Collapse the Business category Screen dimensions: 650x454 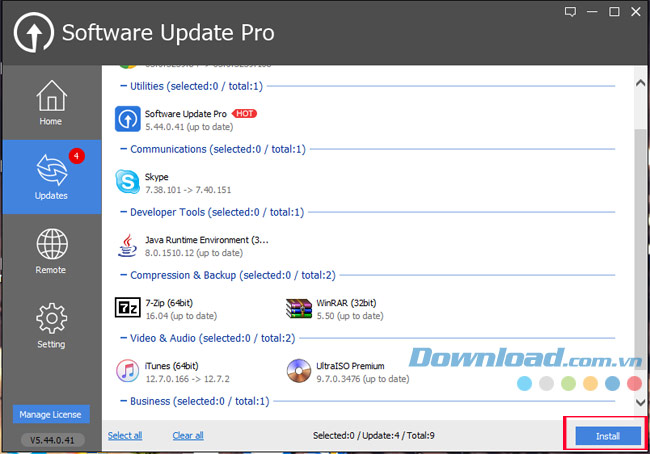click(123, 401)
